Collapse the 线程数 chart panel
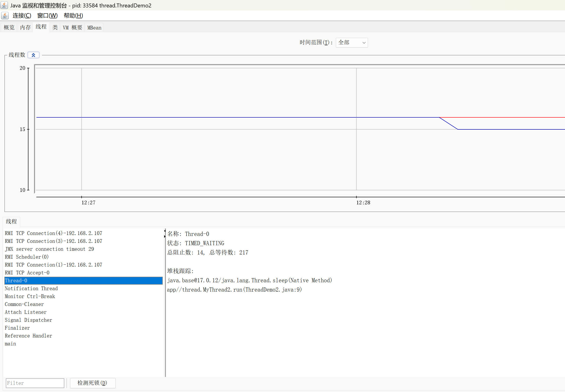This screenshot has height=392, width=565. tap(33, 55)
